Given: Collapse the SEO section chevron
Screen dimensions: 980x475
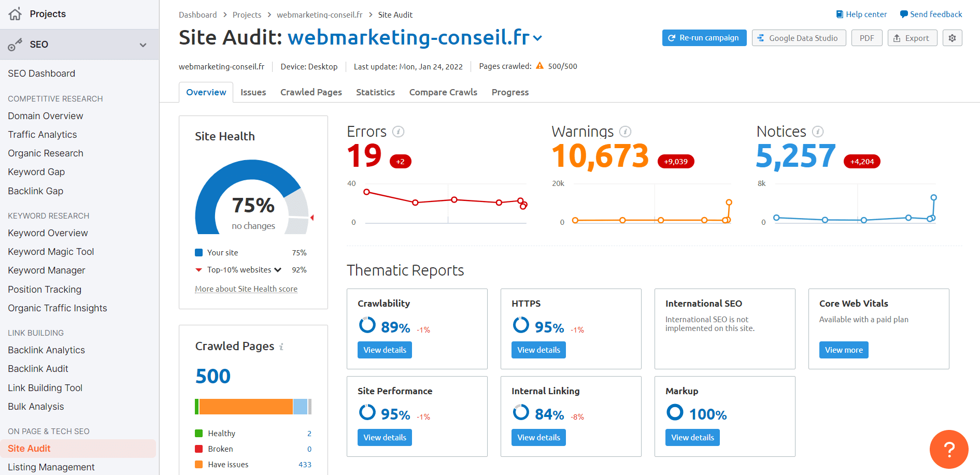Looking at the screenshot, I should pyautogui.click(x=143, y=45).
